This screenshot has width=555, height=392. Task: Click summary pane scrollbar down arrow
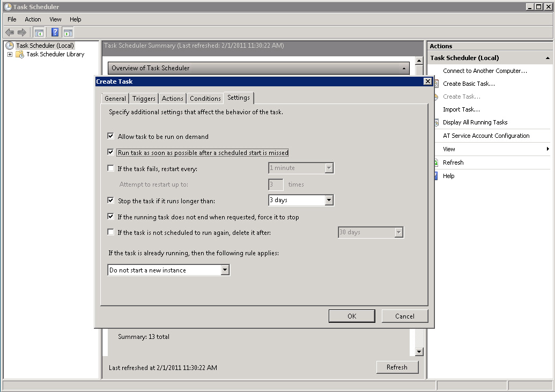tap(419, 352)
